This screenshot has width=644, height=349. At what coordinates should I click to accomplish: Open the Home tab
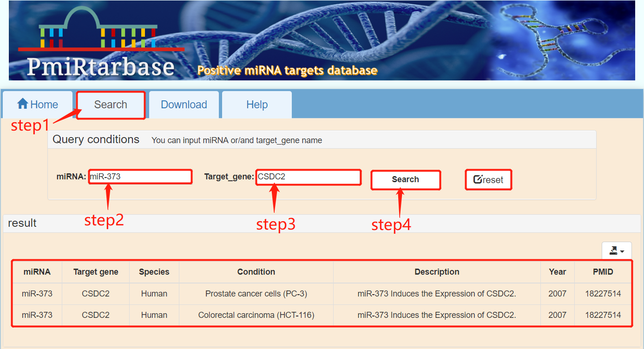tap(38, 105)
